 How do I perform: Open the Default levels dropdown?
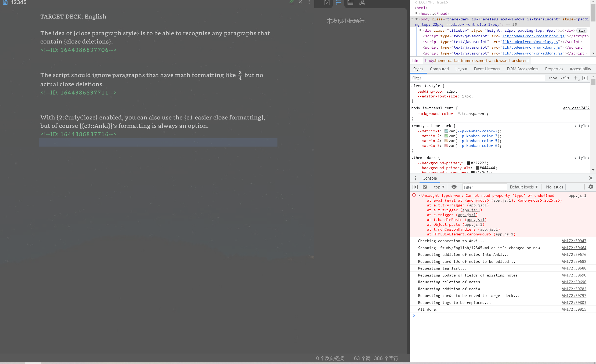click(523, 187)
